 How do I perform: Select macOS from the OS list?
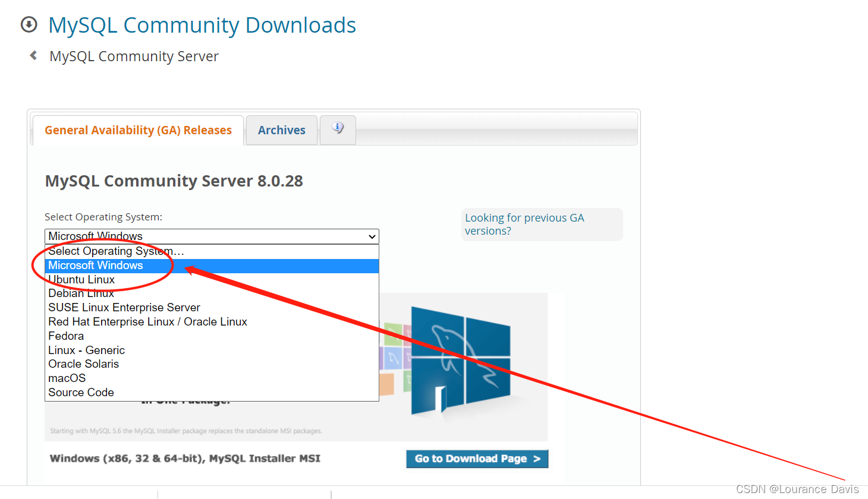point(212,378)
